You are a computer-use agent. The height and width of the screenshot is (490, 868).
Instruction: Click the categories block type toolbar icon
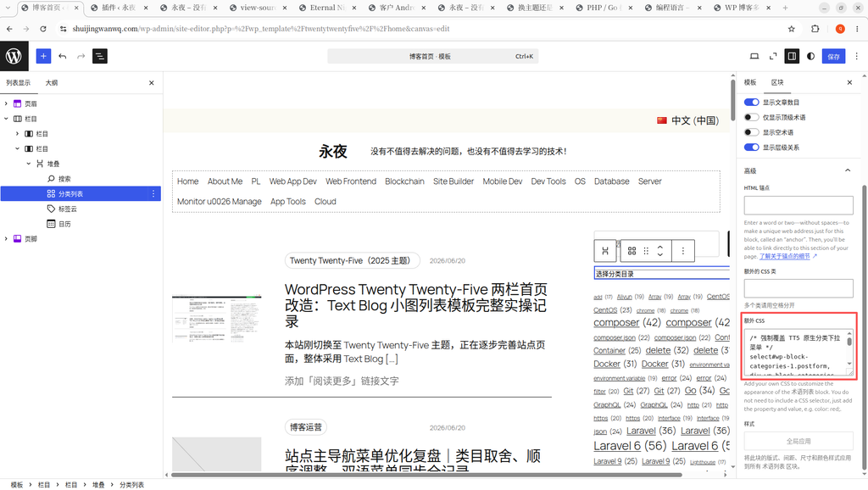click(632, 251)
